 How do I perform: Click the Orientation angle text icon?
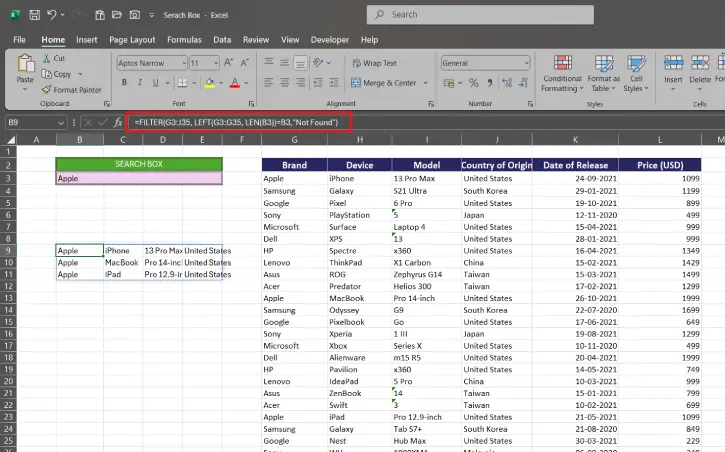pyautogui.click(x=318, y=62)
